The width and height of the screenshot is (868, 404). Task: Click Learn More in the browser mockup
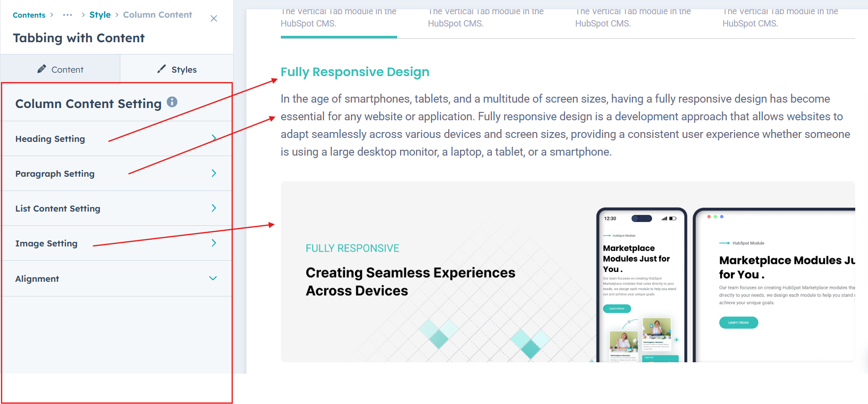tap(738, 323)
